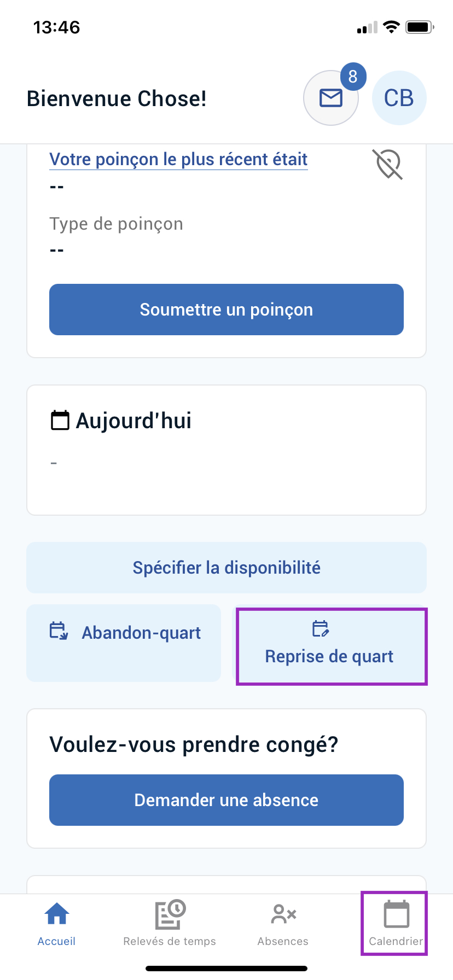The image size is (453, 980).
Task: Open the Calendrier calendar icon
Action: click(x=397, y=914)
